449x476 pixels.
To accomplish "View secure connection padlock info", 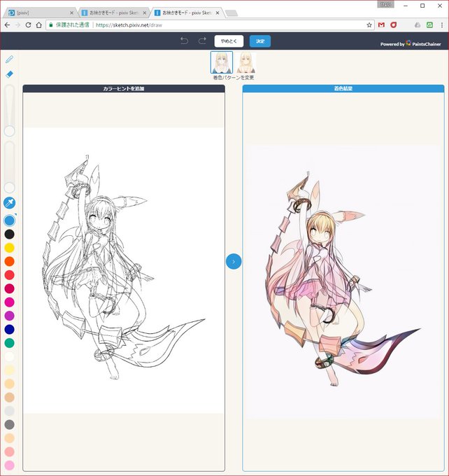I will click(51, 25).
